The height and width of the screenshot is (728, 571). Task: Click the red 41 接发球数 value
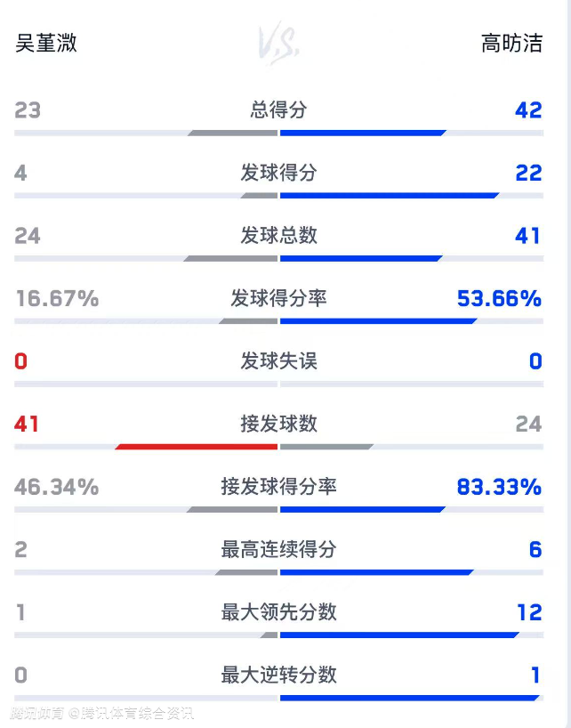(27, 424)
